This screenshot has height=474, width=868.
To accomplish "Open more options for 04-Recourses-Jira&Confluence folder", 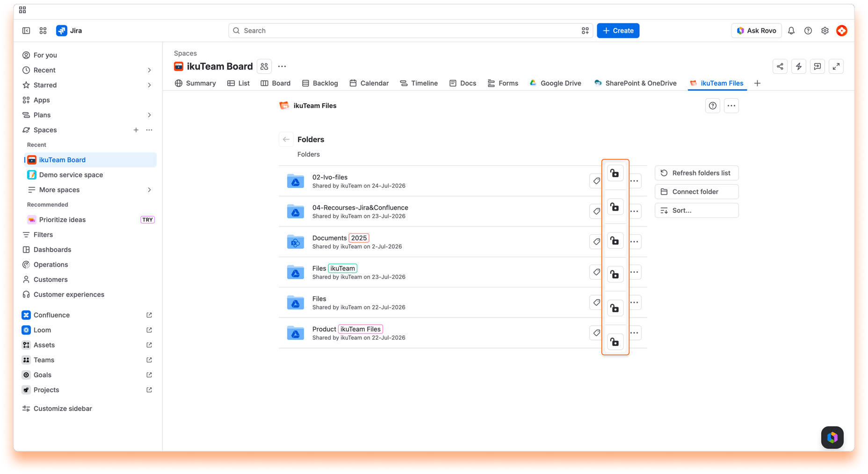I will [634, 211].
